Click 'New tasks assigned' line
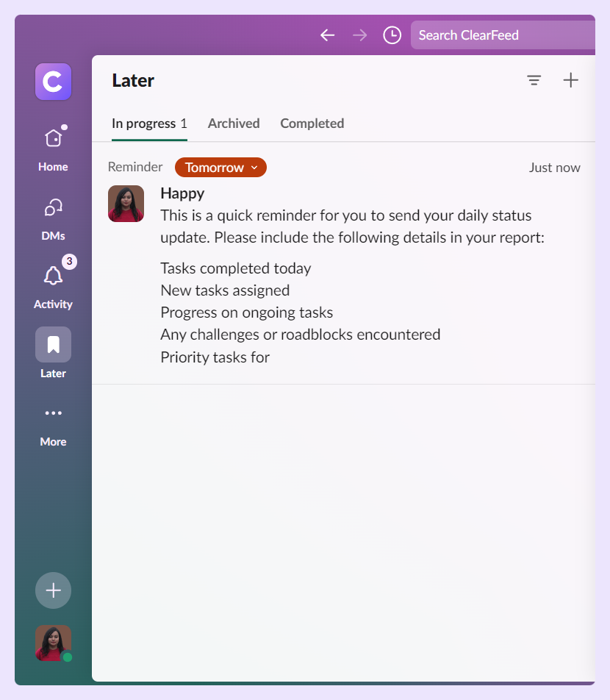This screenshot has width=610, height=700. [x=225, y=290]
